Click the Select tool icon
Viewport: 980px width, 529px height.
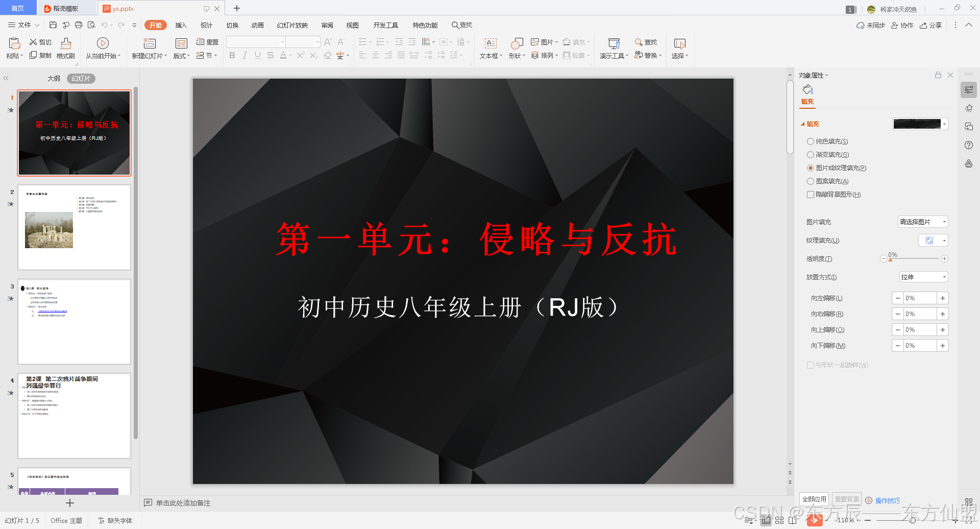680,43
